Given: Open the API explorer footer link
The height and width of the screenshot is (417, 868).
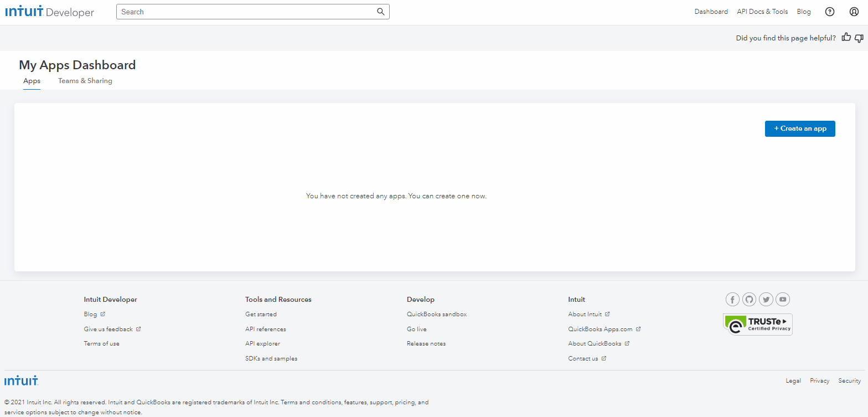Looking at the screenshot, I should pyautogui.click(x=262, y=344).
